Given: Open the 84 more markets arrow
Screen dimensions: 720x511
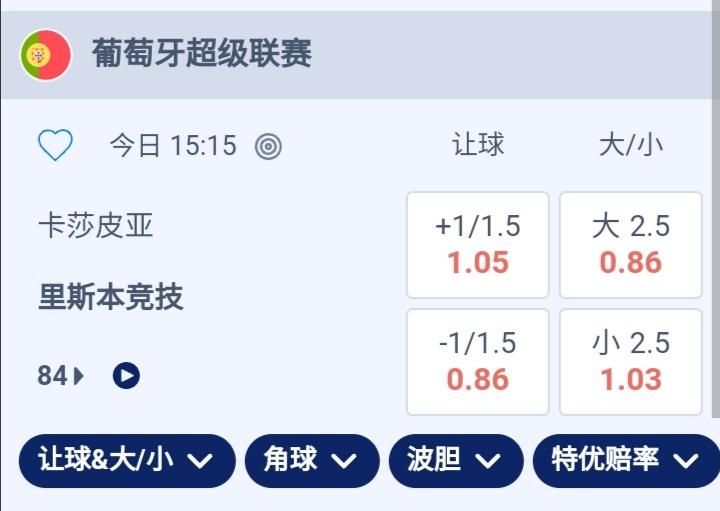Looking at the screenshot, I should 80,376.
